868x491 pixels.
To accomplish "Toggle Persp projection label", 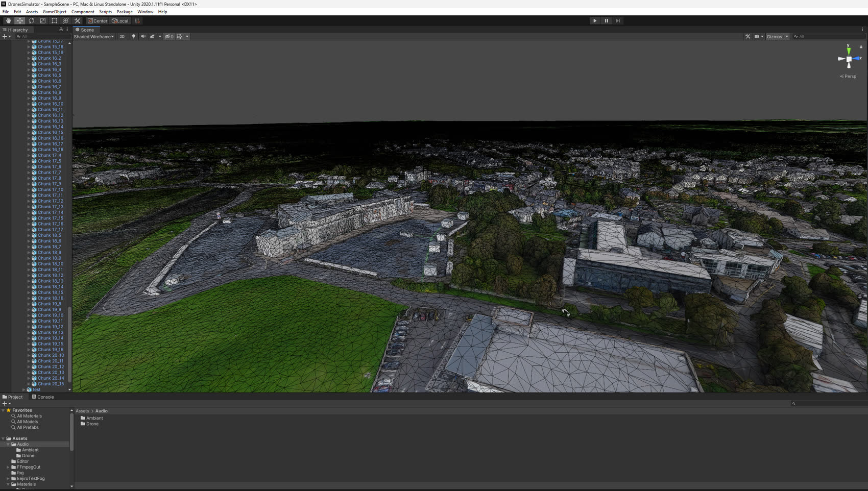I will point(848,77).
